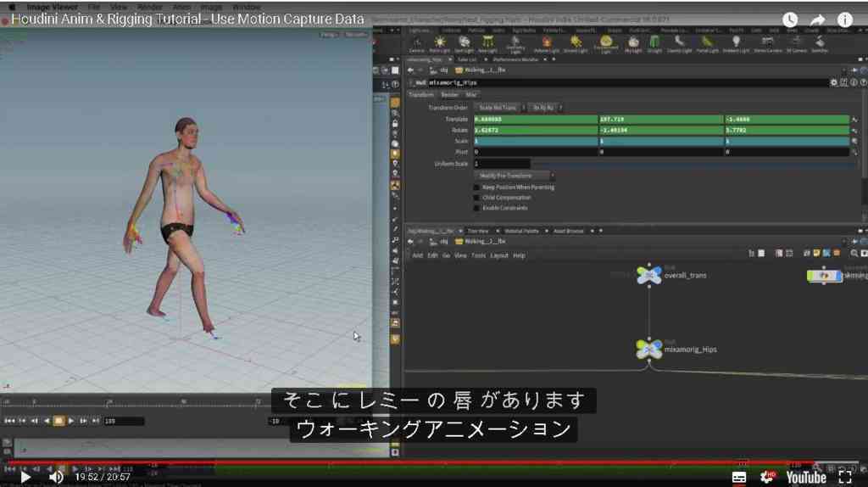Enable Keep Position When Parenting checkbox
Screen dimensions: 868x487
pos(476,188)
